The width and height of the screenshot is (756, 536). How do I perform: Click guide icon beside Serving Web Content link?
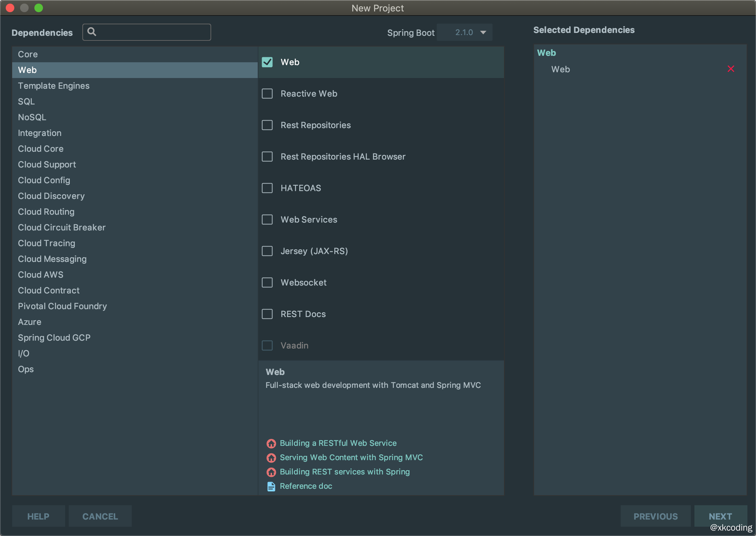(271, 458)
